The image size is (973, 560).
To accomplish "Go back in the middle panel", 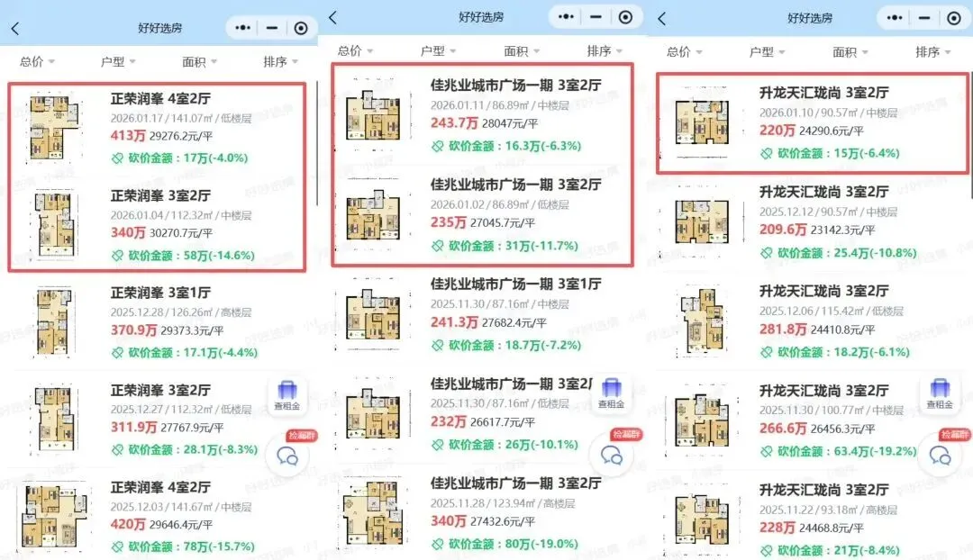I will tap(333, 17).
